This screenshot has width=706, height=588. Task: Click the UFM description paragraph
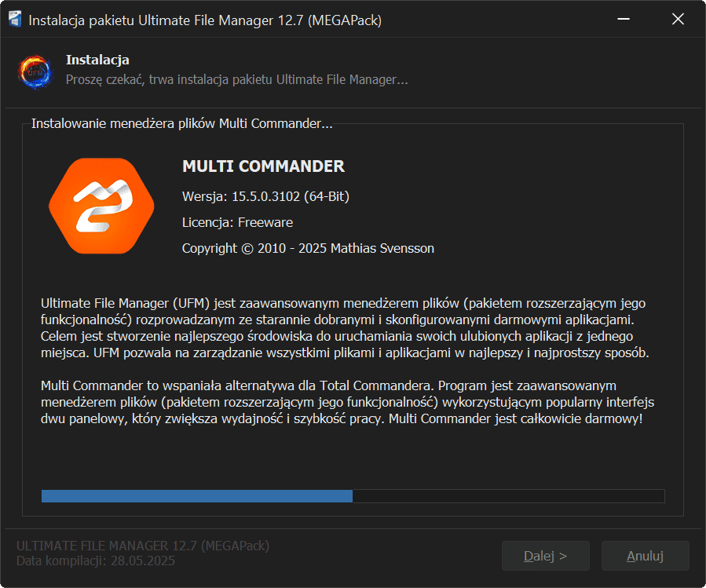pos(346,327)
